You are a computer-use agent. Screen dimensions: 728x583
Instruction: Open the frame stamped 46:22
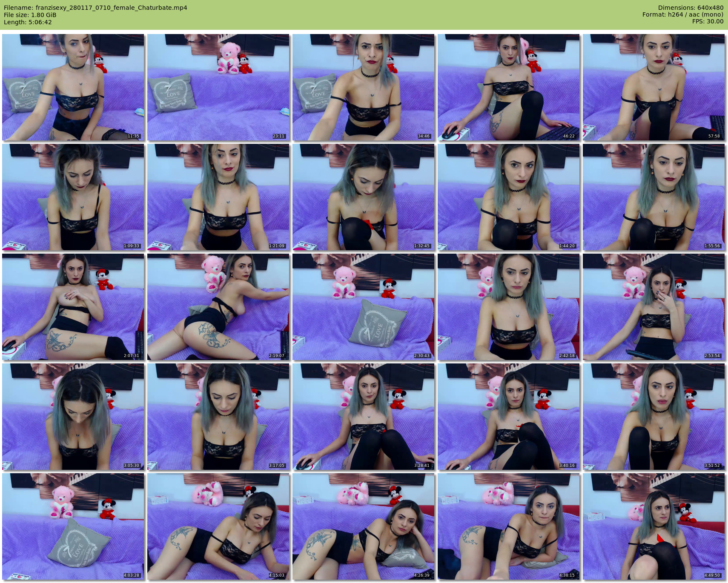[x=509, y=87]
